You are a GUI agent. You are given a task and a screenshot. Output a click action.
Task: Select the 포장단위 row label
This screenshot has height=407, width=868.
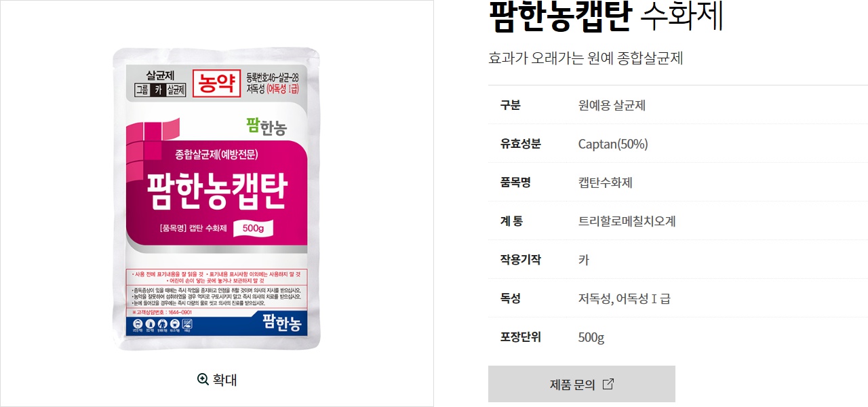coord(521,337)
